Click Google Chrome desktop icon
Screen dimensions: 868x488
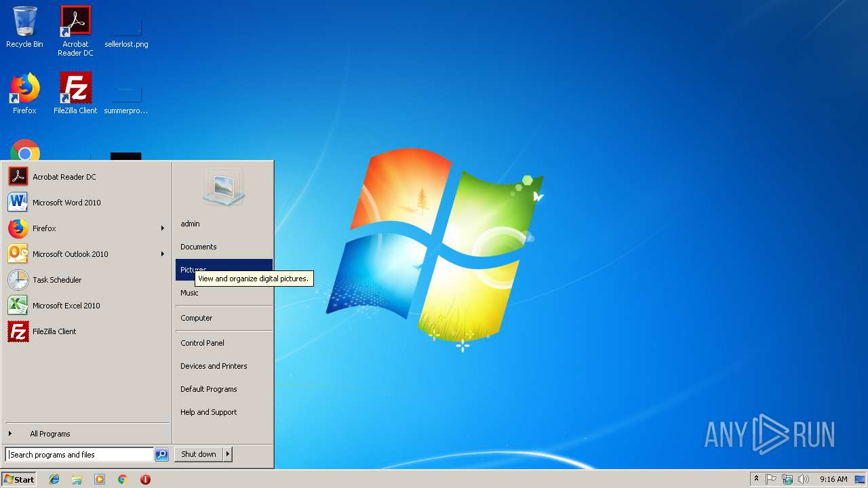coord(25,150)
